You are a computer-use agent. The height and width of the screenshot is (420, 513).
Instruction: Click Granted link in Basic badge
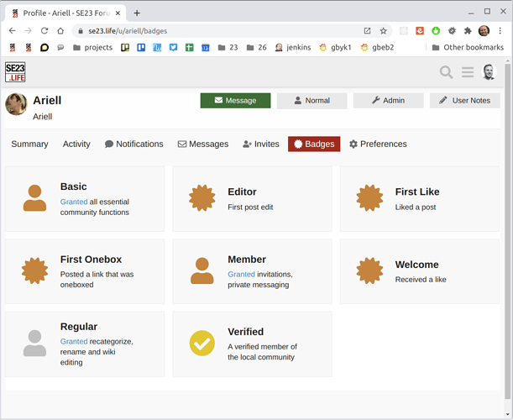pos(74,202)
